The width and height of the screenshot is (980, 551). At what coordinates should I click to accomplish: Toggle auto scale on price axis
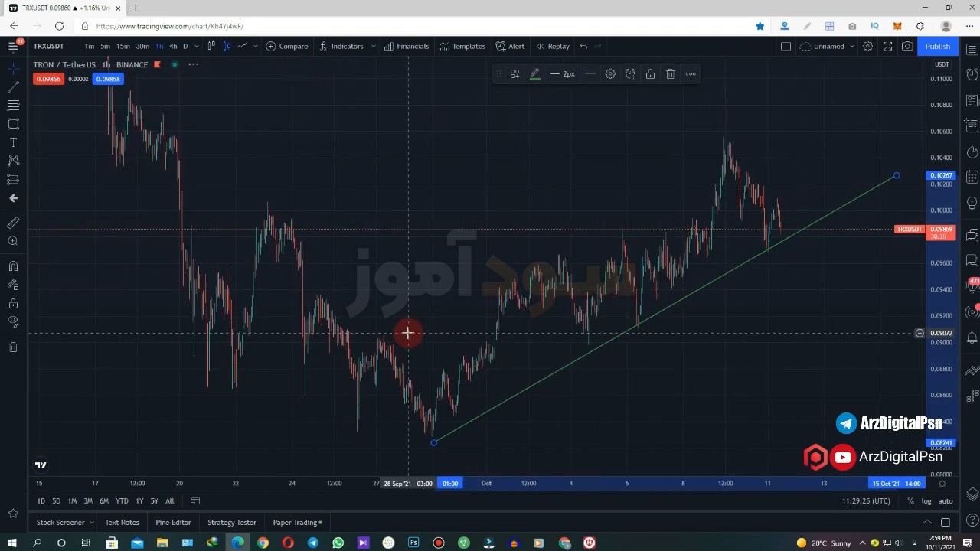pyautogui.click(x=946, y=501)
